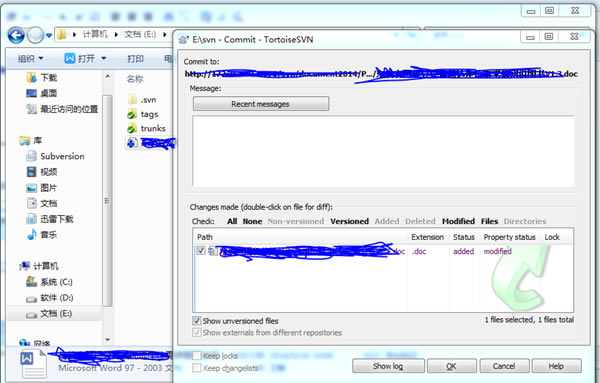Click the navigation pane vertical scrollbar
Screen dimensions: 600x383
(x=108, y=201)
